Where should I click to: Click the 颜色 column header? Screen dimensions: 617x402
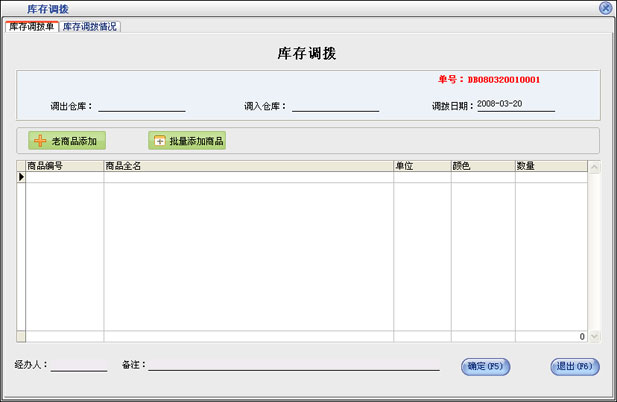482,166
